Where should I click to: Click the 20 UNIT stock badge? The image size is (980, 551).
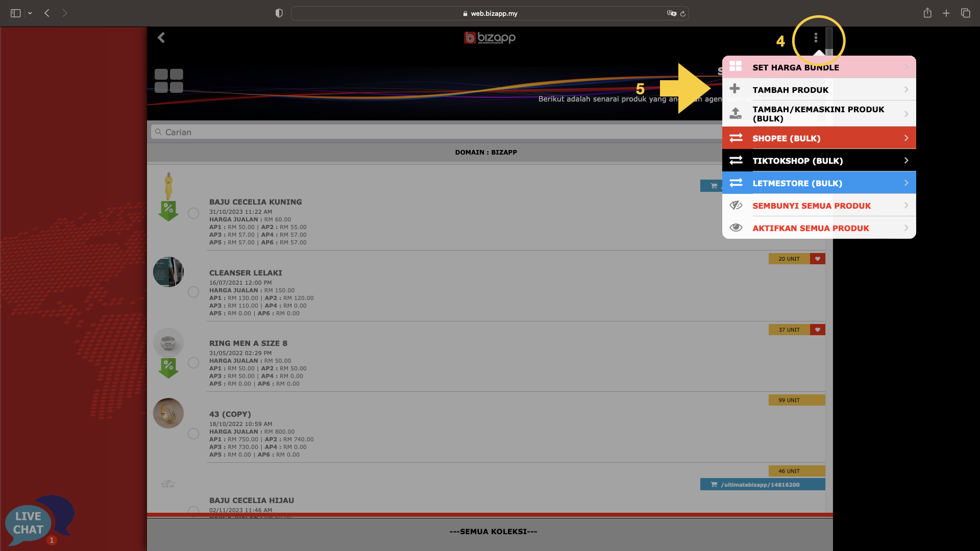[x=789, y=259]
